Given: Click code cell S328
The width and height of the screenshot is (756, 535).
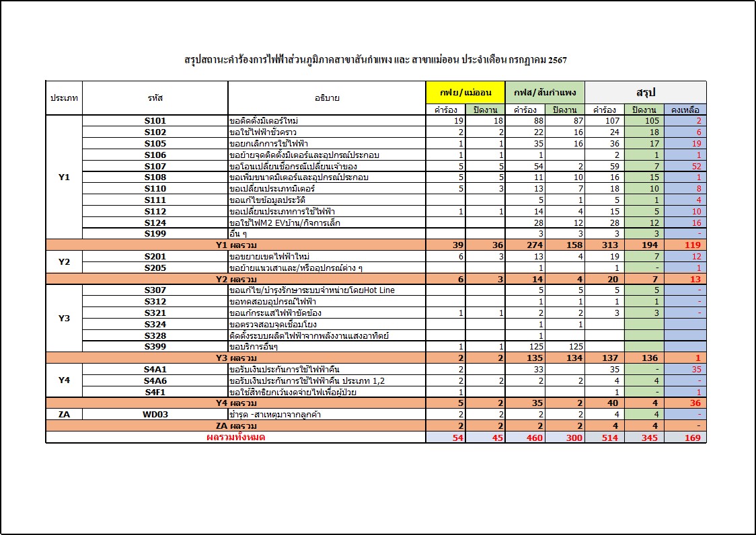Looking at the screenshot, I should 155,335.
